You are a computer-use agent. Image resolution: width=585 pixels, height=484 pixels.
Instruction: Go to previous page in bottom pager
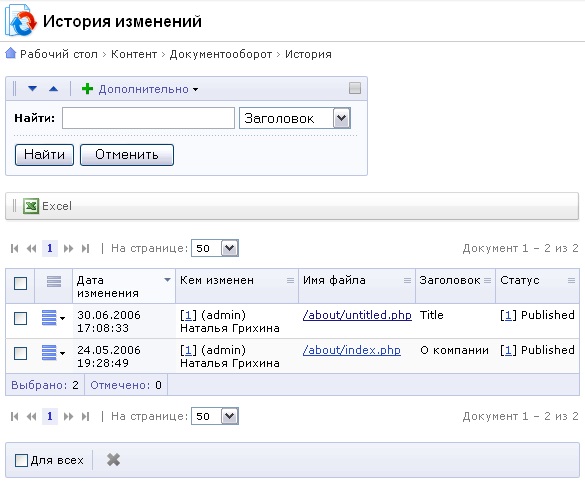pos(31,416)
